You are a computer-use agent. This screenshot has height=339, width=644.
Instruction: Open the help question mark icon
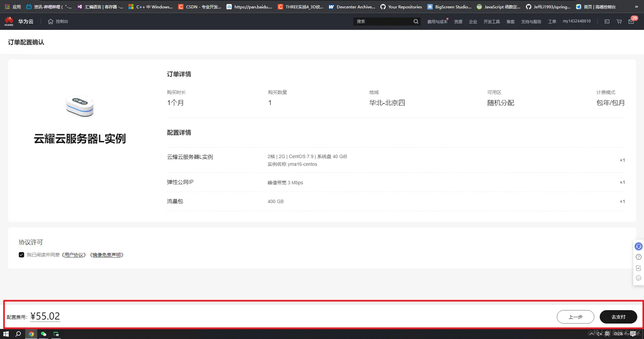tap(639, 257)
